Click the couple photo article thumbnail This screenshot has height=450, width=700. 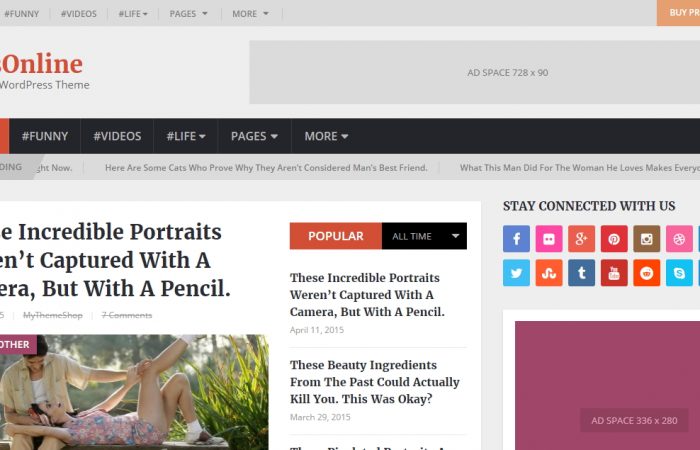(x=134, y=392)
